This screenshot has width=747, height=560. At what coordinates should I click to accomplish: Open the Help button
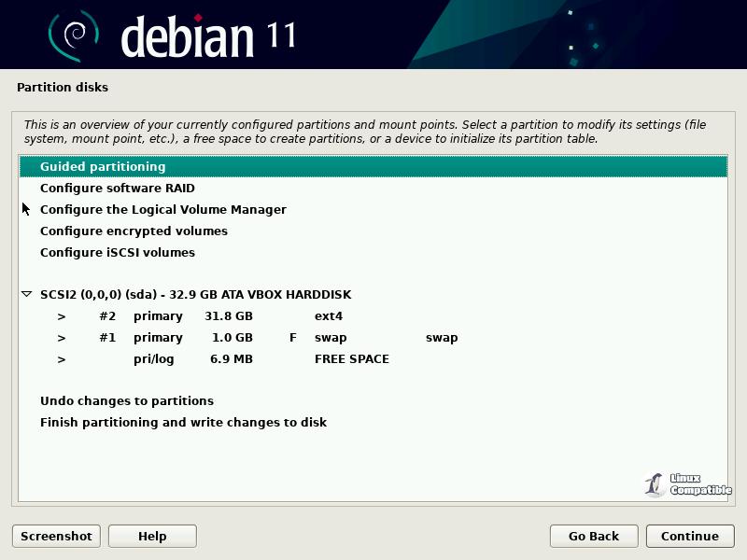152,536
